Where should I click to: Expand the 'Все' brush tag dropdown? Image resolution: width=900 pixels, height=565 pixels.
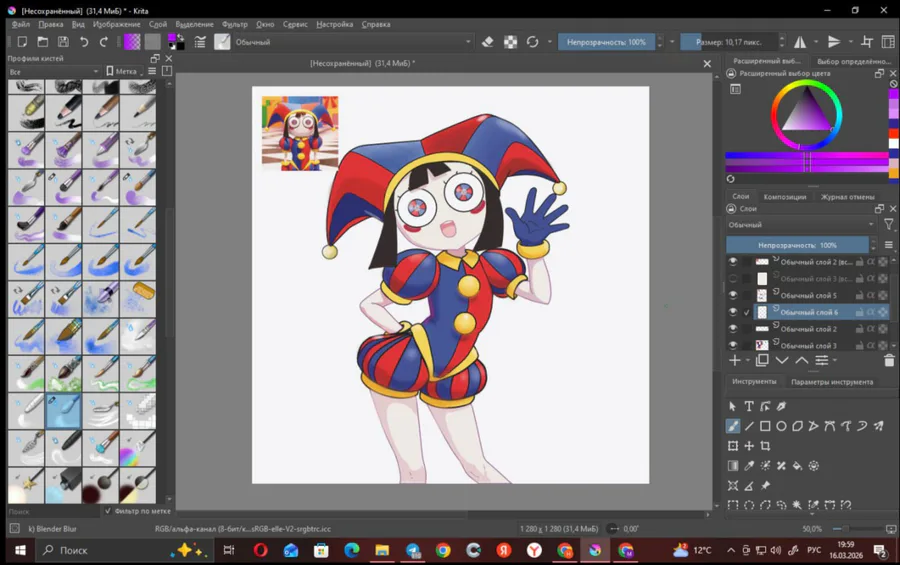pyautogui.click(x=54, y=72)
